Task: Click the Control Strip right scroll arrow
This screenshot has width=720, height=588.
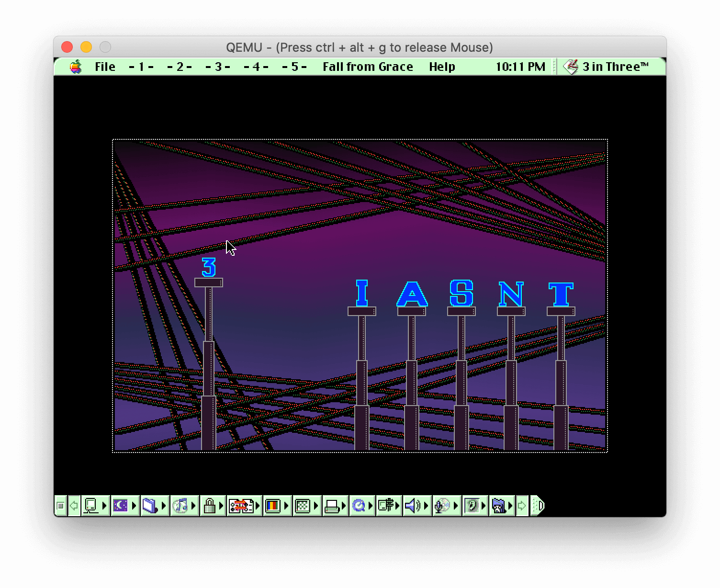Action: (x=522, y=506)
